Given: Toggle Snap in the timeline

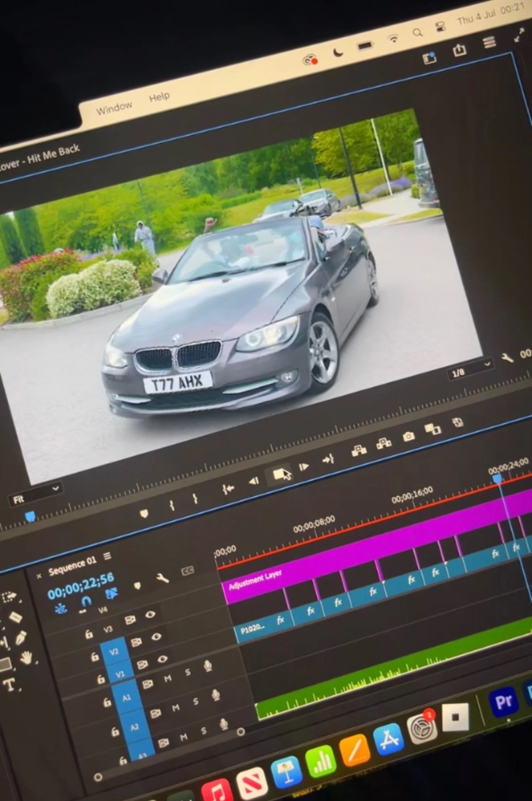Looking at the screenshot, I should [86, 602].
